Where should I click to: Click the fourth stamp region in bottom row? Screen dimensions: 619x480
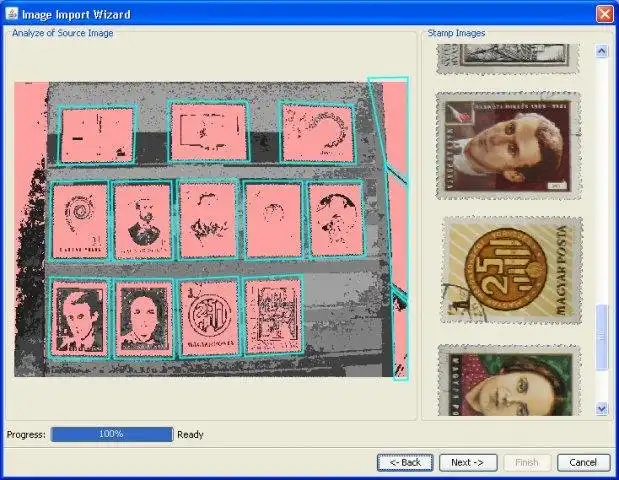pyautogui.click(x=273, y=315)
